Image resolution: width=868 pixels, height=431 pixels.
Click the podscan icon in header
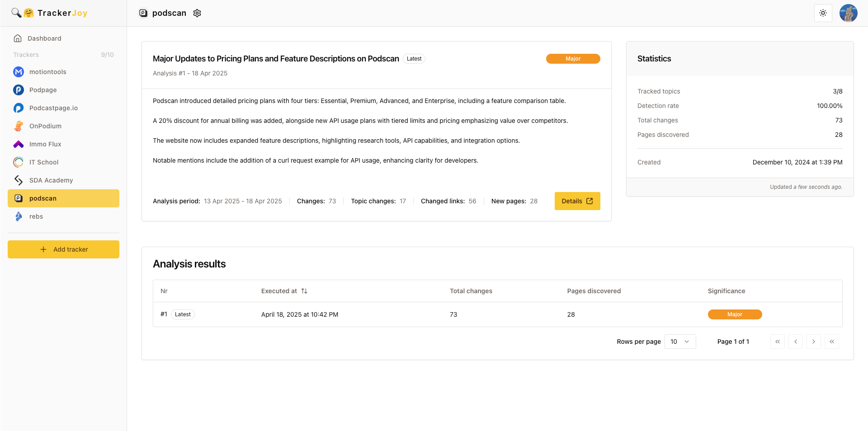click(x=143, y=13)
